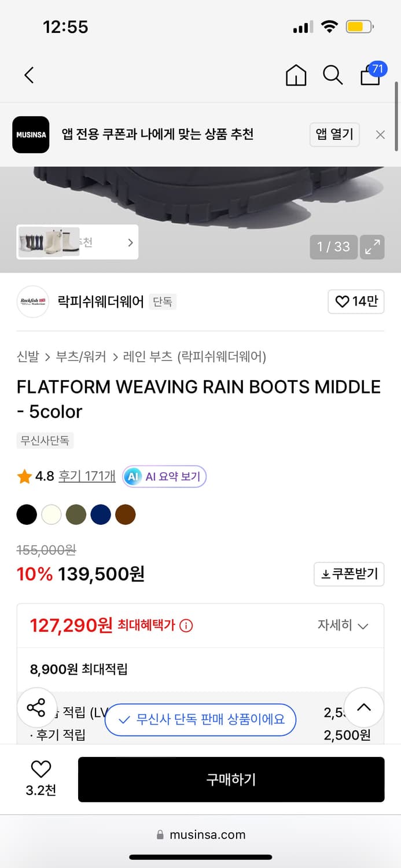Expand the 자세히 benefit details
The image size is (401, 868).
(344, 626)
